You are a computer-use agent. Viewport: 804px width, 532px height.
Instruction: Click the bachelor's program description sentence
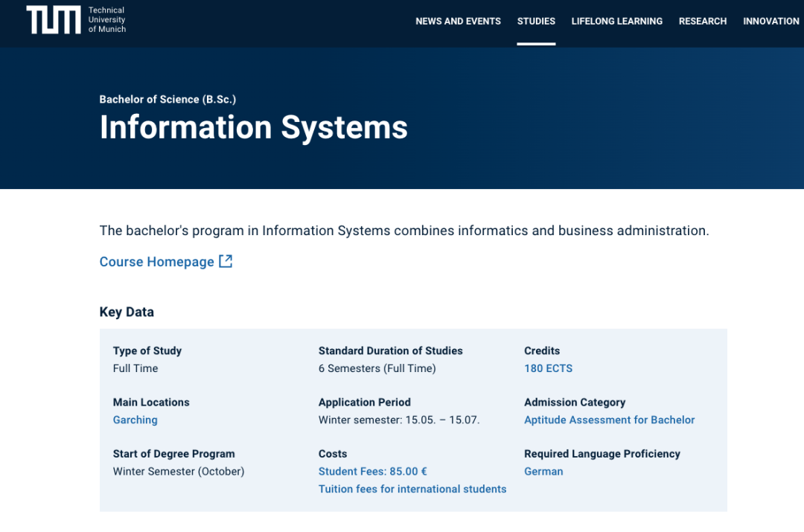[x=404, y=231]
